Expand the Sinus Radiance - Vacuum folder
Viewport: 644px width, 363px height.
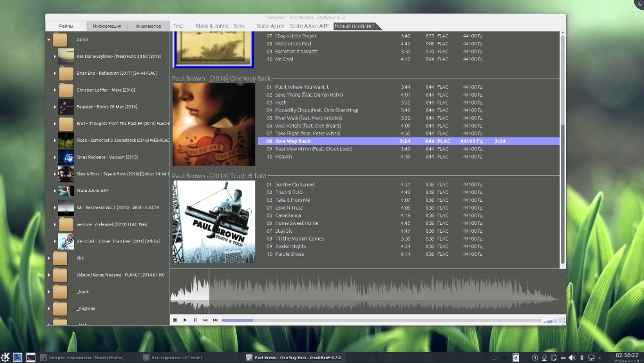click(x=55, y=157)
